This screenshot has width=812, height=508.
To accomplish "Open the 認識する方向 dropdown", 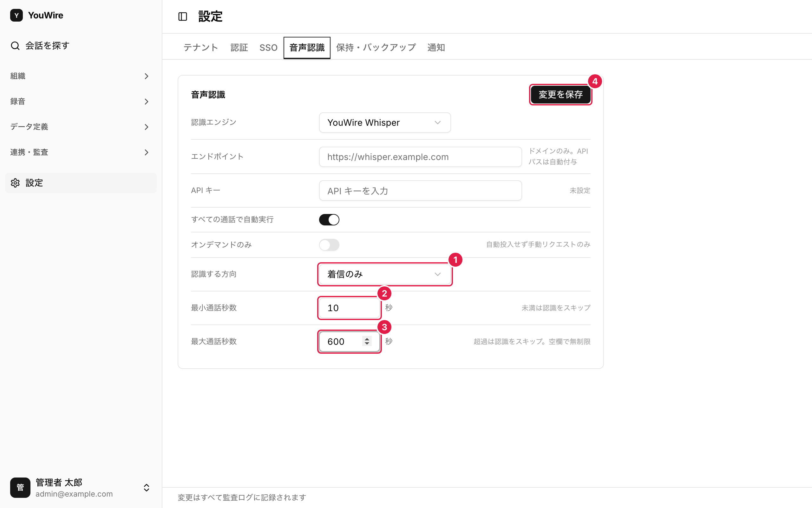I will 384,274.
